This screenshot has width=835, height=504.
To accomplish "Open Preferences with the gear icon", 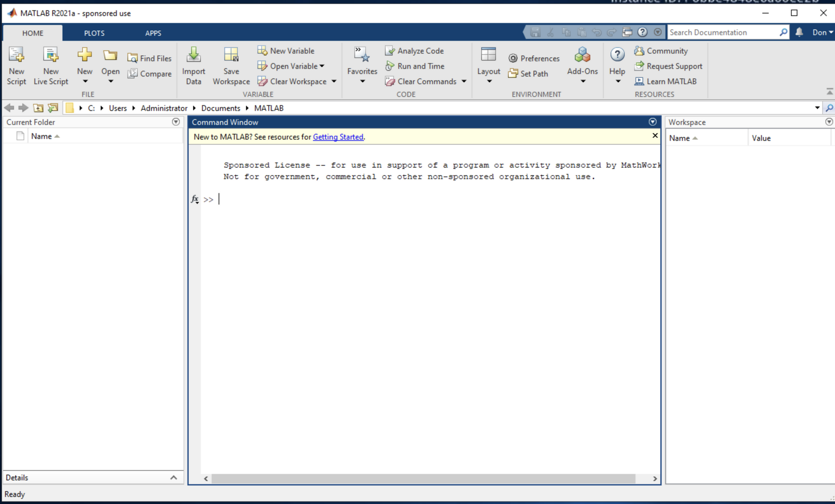I will (513, 58).
